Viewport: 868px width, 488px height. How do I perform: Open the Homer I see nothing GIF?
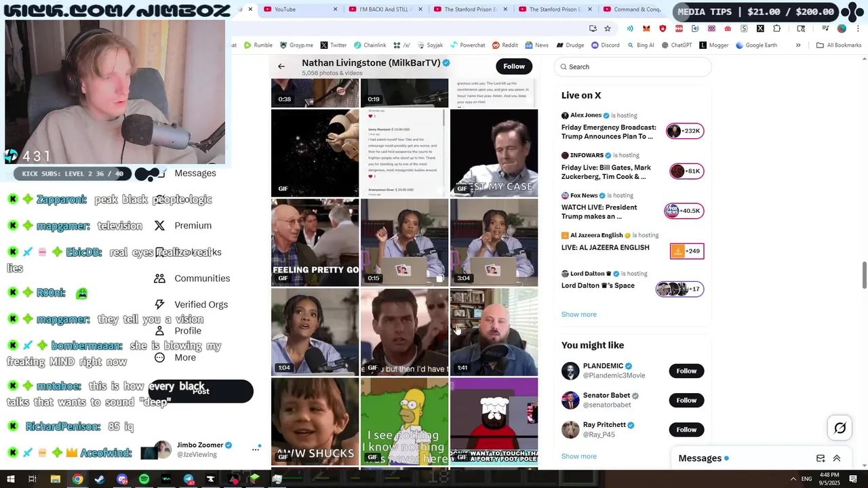[404, 422]
